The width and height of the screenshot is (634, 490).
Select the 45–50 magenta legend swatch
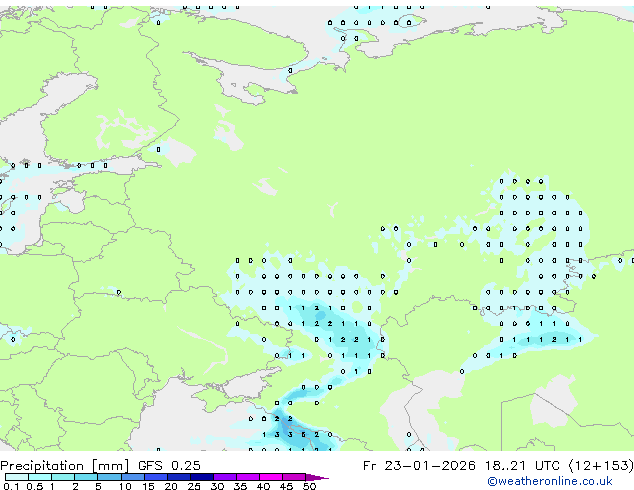click(294, 477)
